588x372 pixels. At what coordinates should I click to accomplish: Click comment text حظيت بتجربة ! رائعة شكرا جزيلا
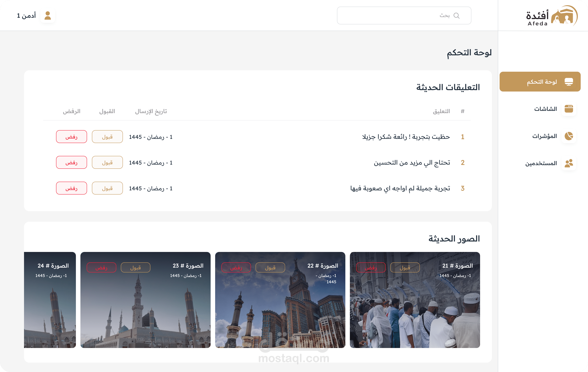pyautogui.click(x=406, y=137)
